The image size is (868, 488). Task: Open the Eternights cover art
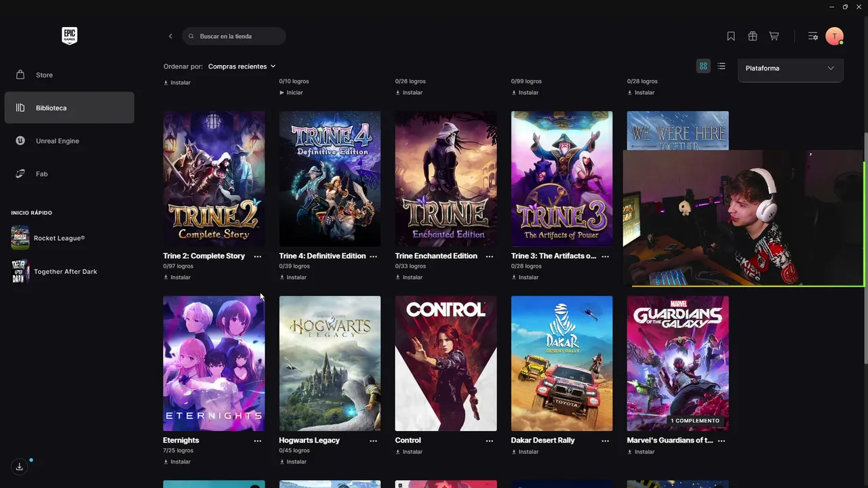coord(214,363)
